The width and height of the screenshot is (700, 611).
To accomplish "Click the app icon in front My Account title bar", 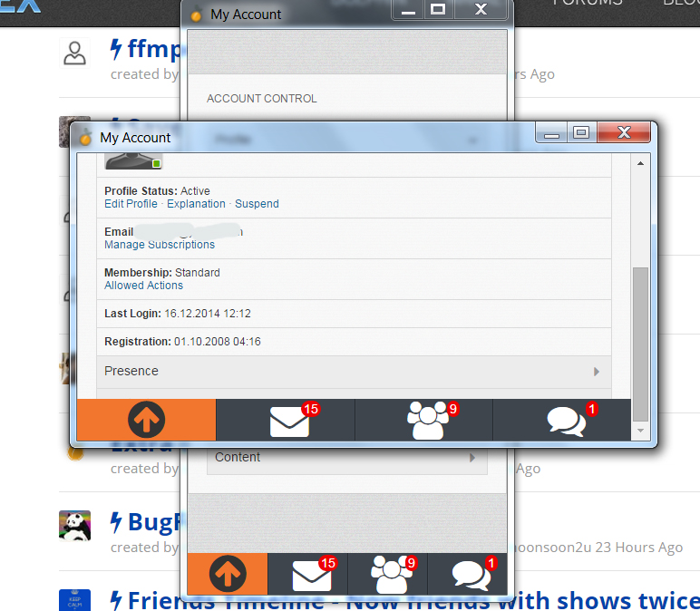I will (x=85, y=138).
